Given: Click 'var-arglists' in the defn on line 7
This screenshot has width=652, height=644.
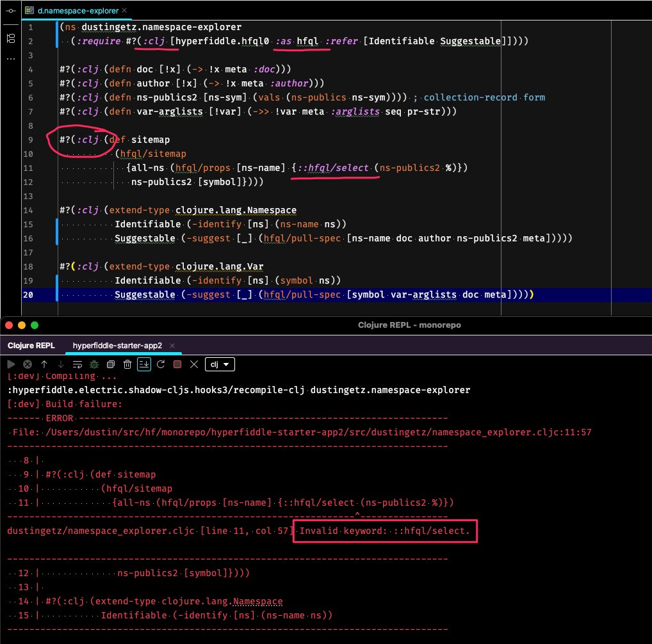Looking at the screenshot, I should [x=170, y=112].
